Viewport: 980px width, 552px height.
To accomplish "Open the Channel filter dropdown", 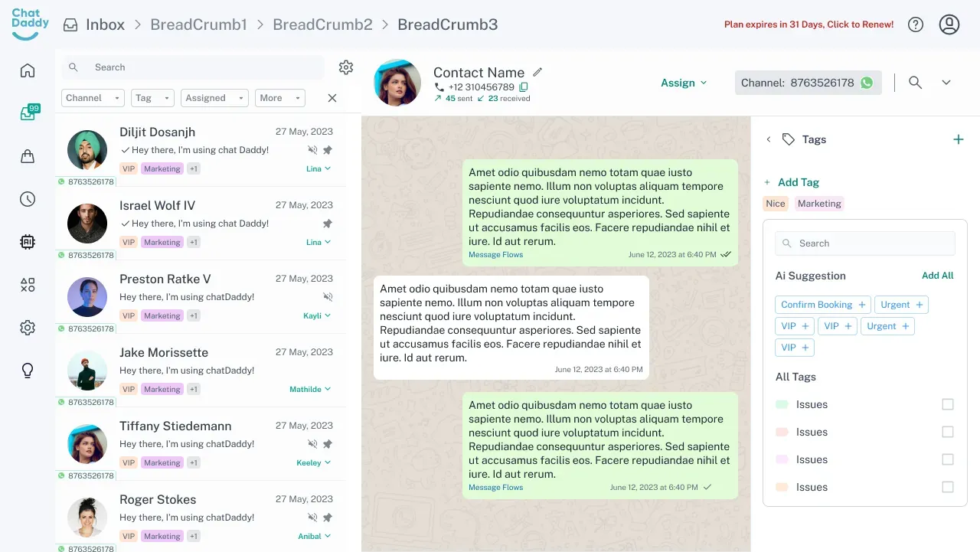I will (x=93, y=98).
